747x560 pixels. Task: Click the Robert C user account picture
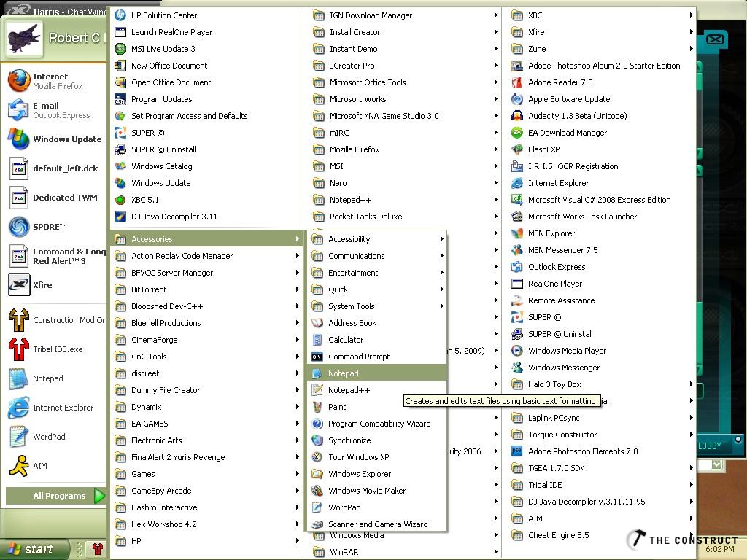(23, 38)
